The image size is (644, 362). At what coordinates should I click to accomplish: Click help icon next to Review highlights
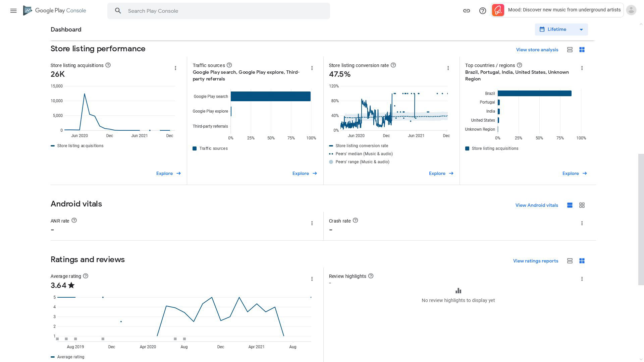[x=371, y=276]
